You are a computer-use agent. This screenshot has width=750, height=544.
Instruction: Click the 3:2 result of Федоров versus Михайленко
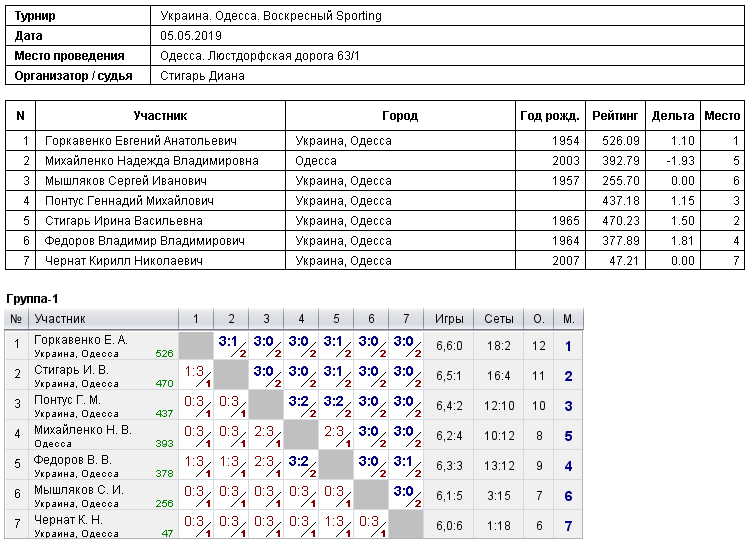click(301, 465)
